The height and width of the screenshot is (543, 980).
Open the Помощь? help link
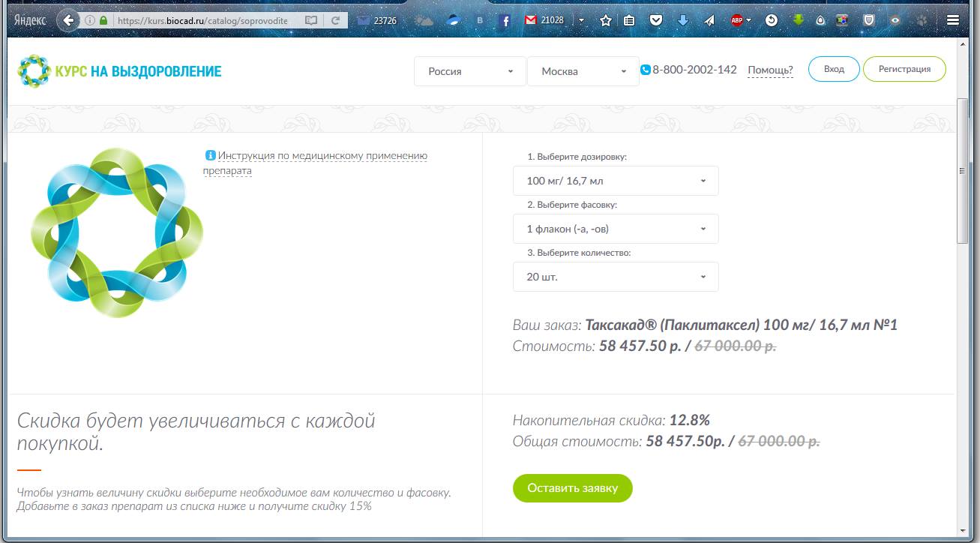pos(770,70)
